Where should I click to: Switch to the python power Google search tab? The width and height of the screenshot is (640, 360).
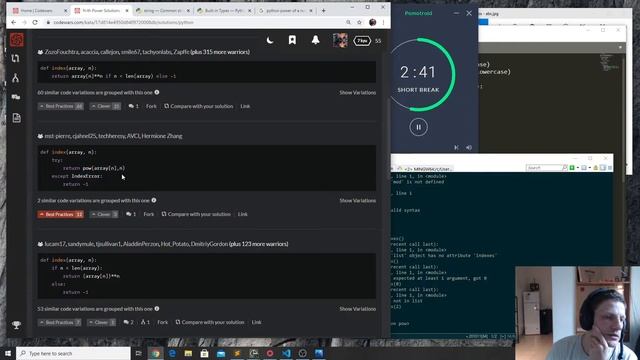285,10
